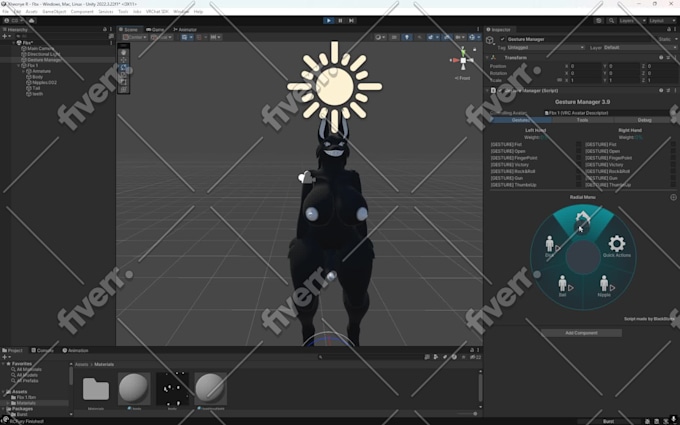Toggle scene lighting with the lightbulb icon

coord(406,37)
